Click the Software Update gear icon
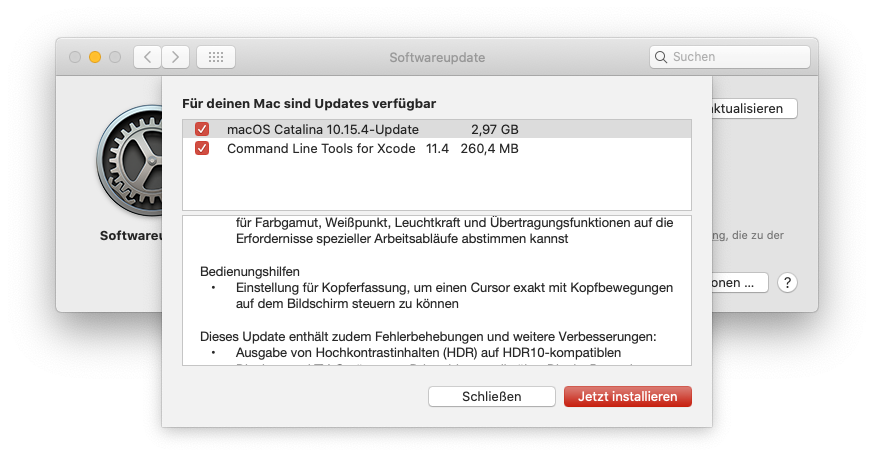874x454 pixels. [130, 160]
